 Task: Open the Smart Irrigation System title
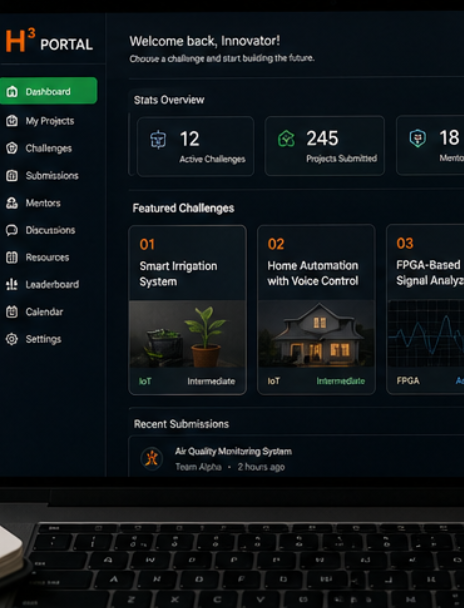tap(178, 274)
